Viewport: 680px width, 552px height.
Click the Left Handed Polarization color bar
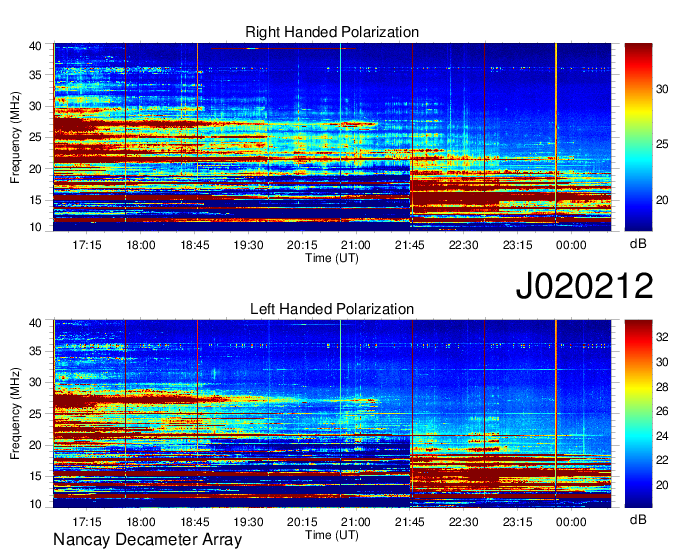pyautogui.click(x=638, y=414)
